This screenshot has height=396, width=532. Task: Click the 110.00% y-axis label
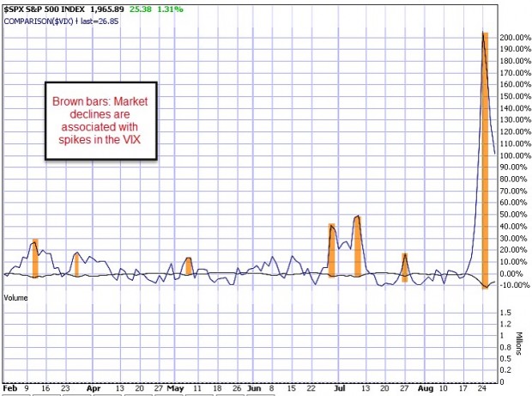tap(516, 143)
